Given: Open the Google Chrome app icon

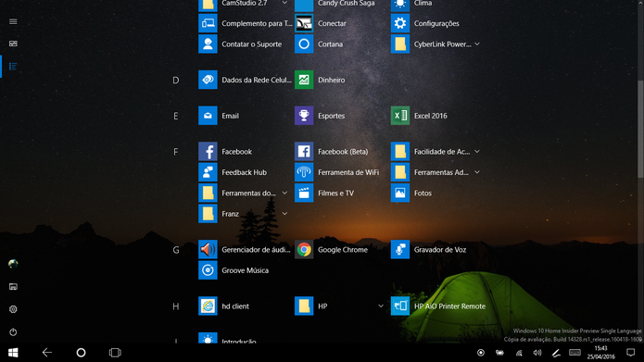Looking at the screenshot, I should 304,250.
